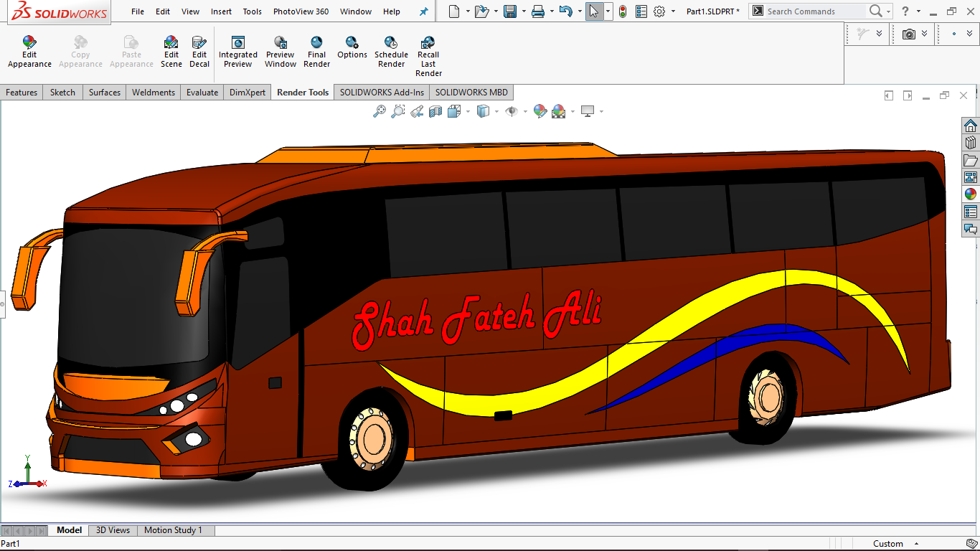Click the Edit Appearance tool
The width and height of the screenshot is (980, 551).
[x=29, y=52]
